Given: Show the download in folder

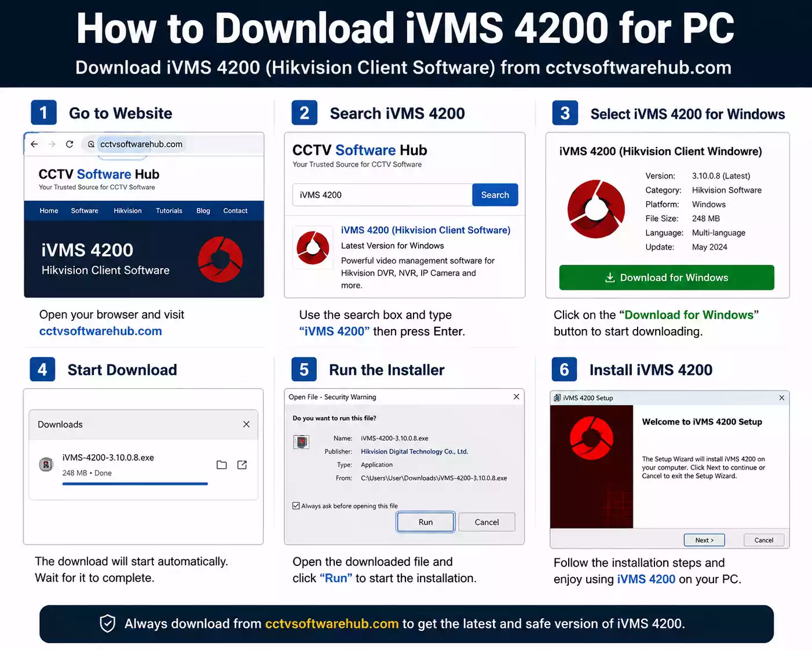Looking at the screenshot, I should pos(221,465).
